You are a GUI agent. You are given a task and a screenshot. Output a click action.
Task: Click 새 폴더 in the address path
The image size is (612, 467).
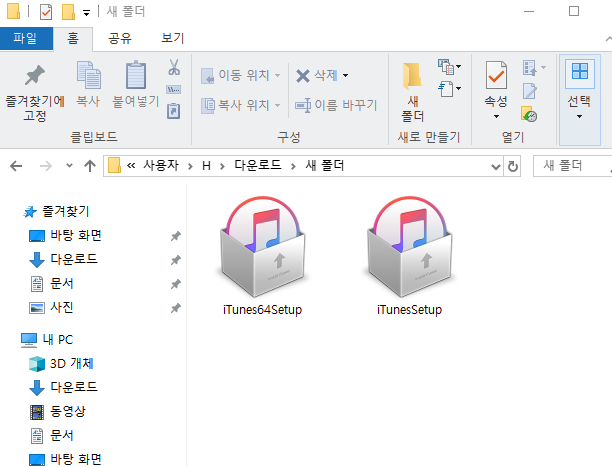324,166
